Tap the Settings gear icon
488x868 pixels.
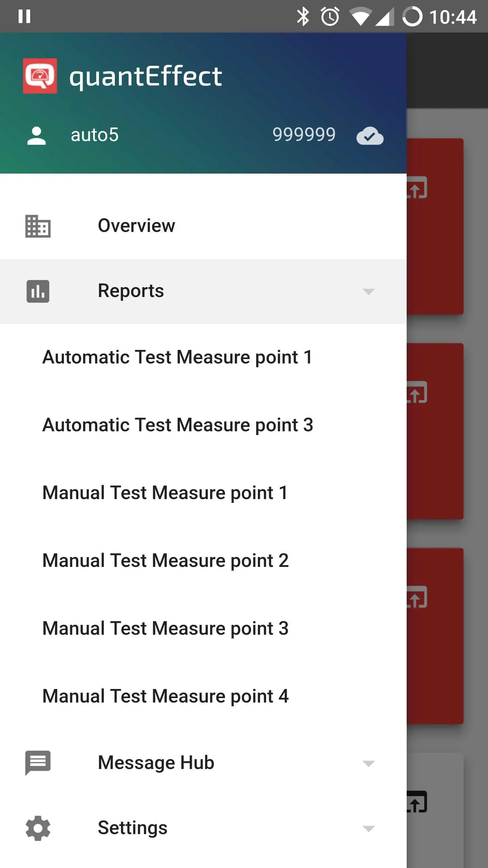[x=38, y=828]
